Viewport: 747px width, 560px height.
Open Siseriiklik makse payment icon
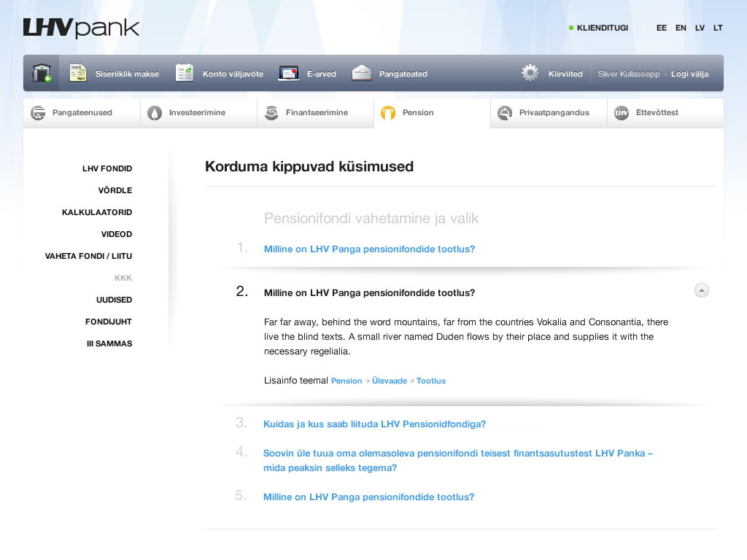coord(78,74)
